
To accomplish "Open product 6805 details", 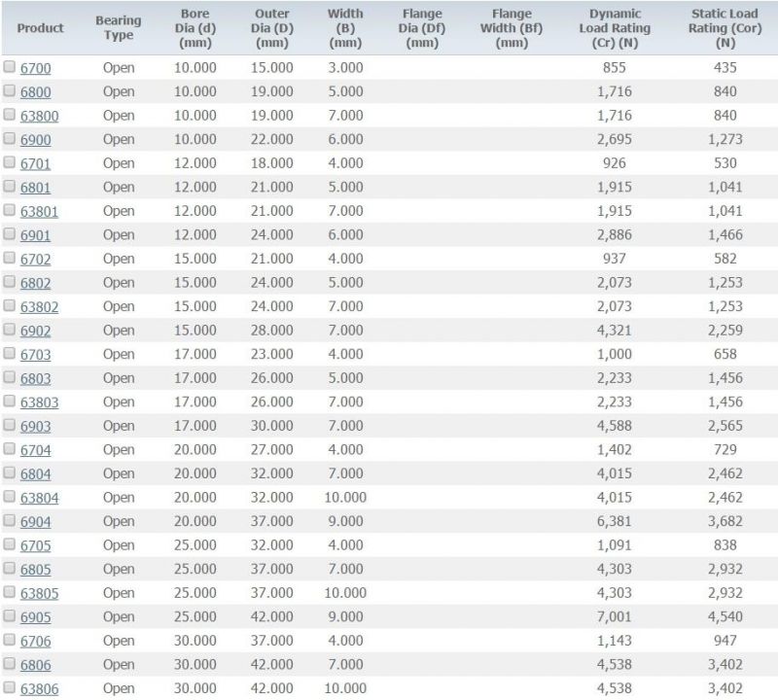I will pos(36,570).
